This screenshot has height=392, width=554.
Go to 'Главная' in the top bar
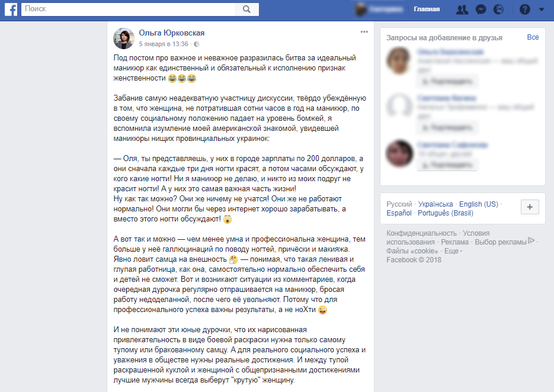[427, 9]
